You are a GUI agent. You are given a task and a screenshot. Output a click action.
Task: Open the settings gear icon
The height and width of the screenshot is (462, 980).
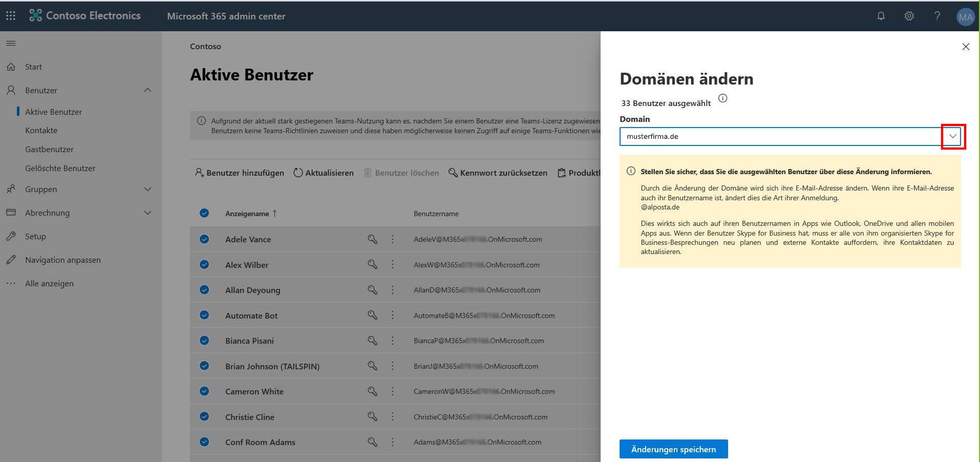(909, 16)
